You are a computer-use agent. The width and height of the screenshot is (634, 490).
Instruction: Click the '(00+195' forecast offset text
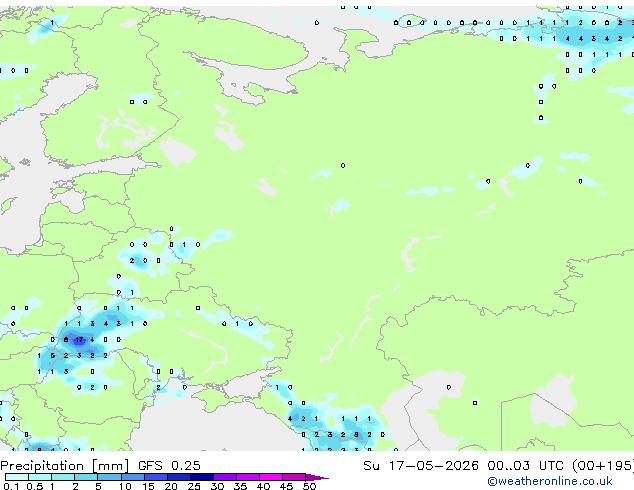pos(603,466)
